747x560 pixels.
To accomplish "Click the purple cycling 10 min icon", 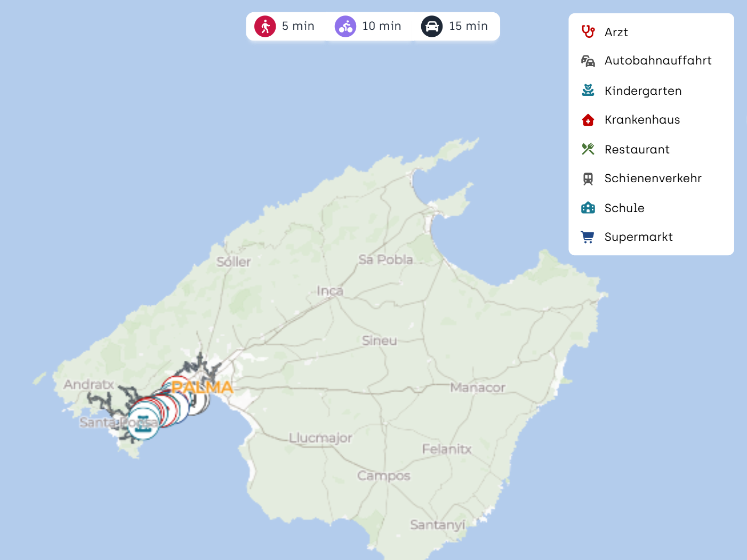I will pyautogui.click(x=345, y=26).
